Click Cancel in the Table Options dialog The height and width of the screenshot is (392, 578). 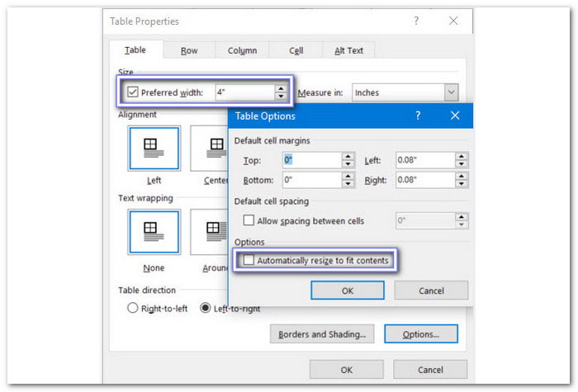(x=431, y=290)
